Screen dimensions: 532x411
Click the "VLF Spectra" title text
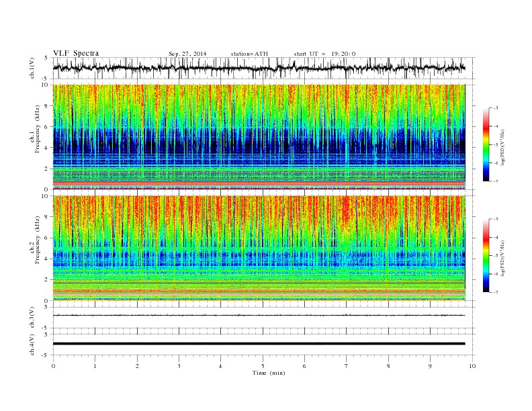click(76, 53)
